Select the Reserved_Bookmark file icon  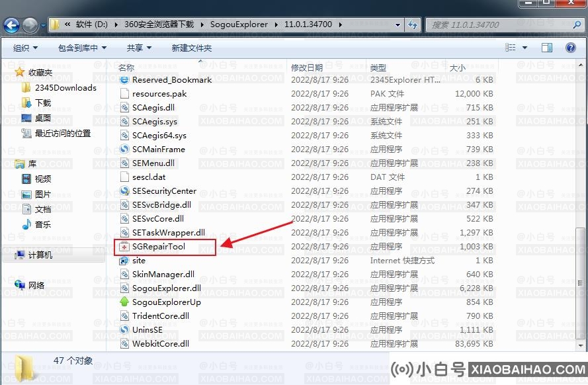[x=124, y=79]
